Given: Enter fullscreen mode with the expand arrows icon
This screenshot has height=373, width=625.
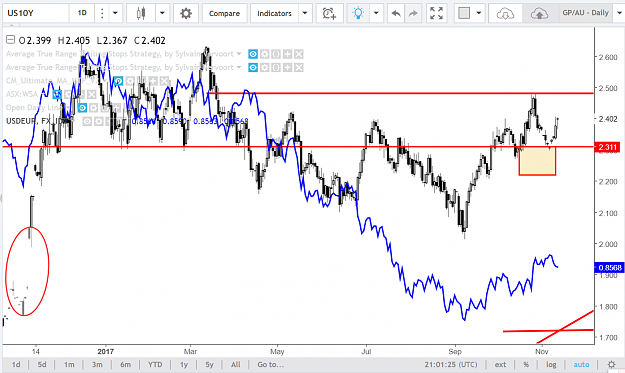Looking at the screenshot, I should (x=436, y=14).
